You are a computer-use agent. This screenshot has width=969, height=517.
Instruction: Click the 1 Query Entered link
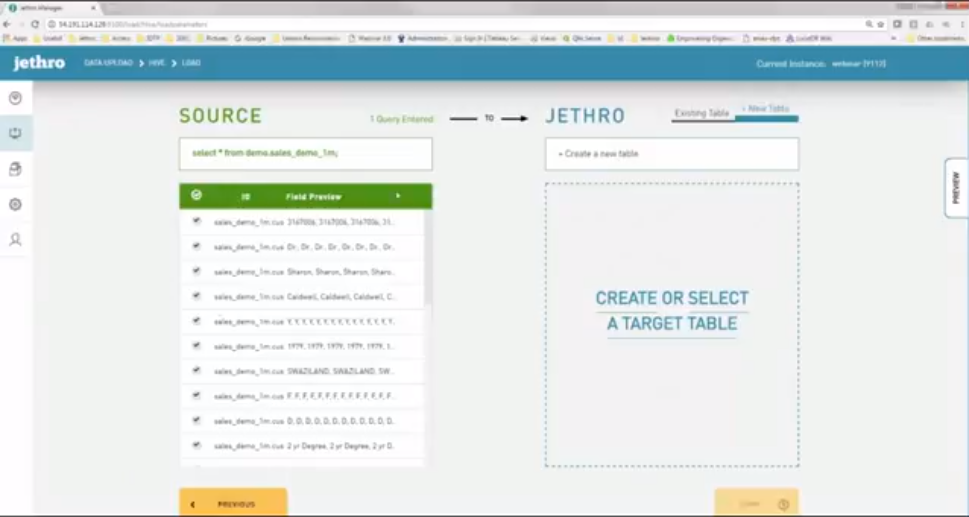click(402, 119)
